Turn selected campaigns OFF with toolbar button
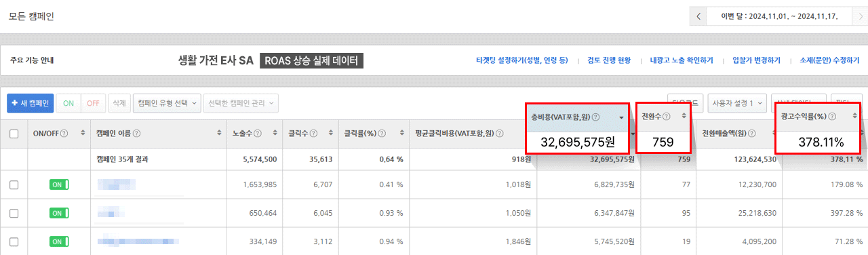 [x=93, y=103]
